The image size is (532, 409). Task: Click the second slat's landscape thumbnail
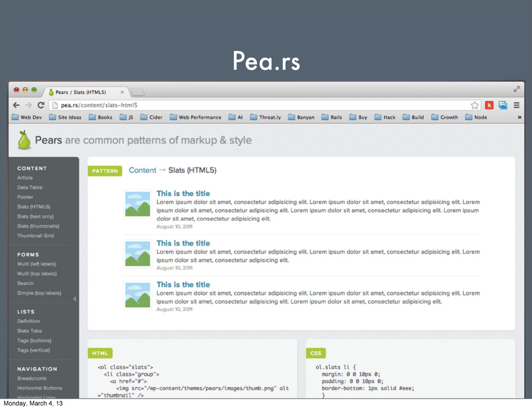click(137, 253)
